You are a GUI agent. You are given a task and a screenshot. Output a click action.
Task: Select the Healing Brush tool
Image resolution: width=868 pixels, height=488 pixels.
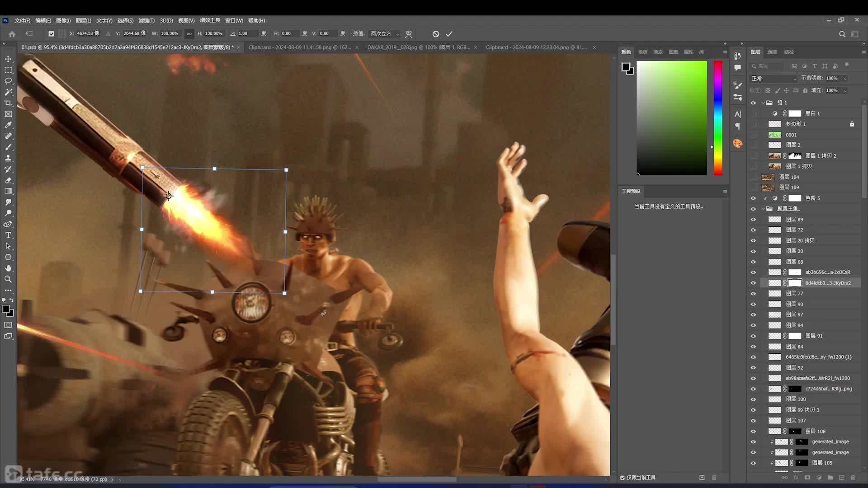[x=8, y=136]
